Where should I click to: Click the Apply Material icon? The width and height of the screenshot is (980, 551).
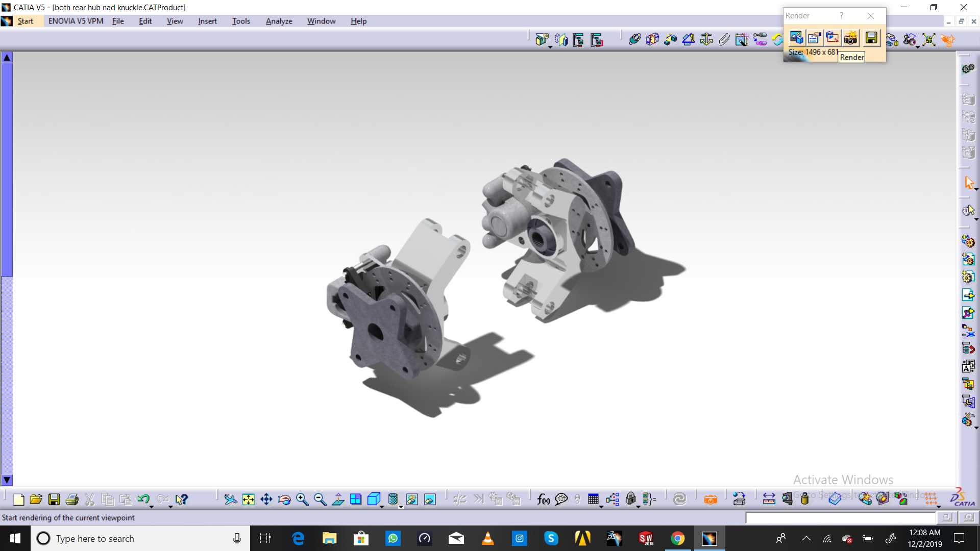[x=835, y=499]
